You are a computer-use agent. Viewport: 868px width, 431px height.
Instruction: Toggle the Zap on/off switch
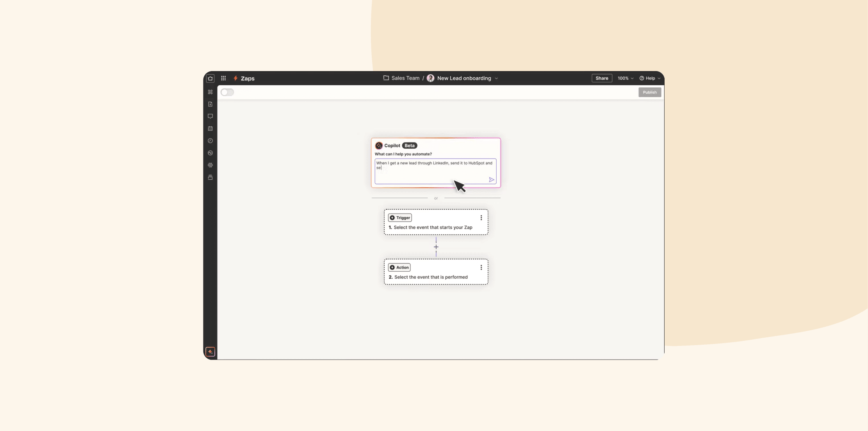point(227,92)
